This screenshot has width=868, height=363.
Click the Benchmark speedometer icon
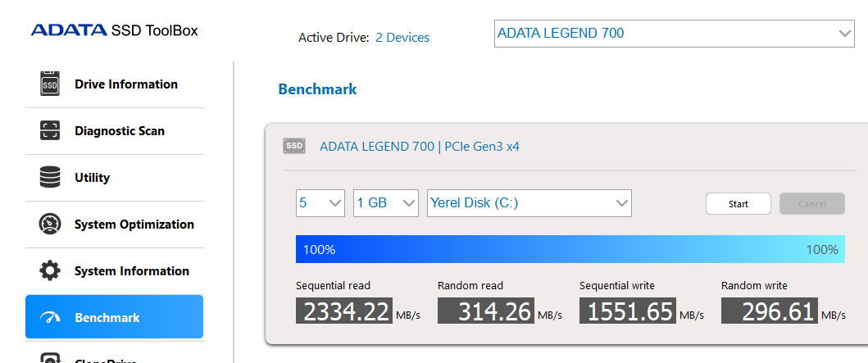point(50,318)
